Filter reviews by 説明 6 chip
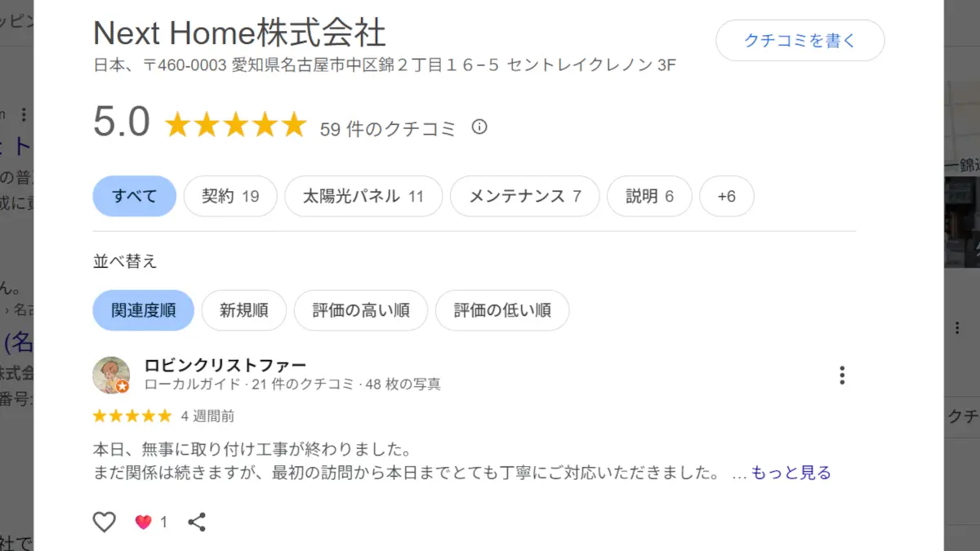The height and width of the screenshot is (551, 980). (650, 196)
